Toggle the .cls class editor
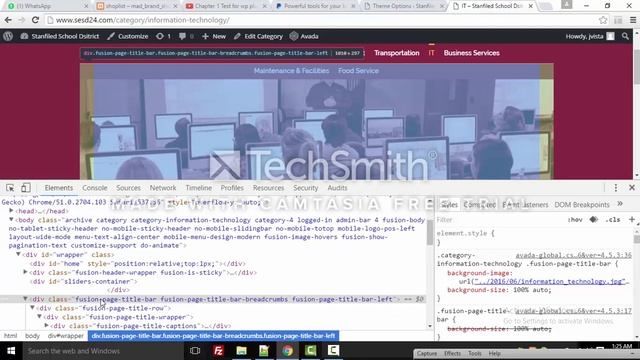Screen dimensions: 640x360 click(x=613, y=220)
